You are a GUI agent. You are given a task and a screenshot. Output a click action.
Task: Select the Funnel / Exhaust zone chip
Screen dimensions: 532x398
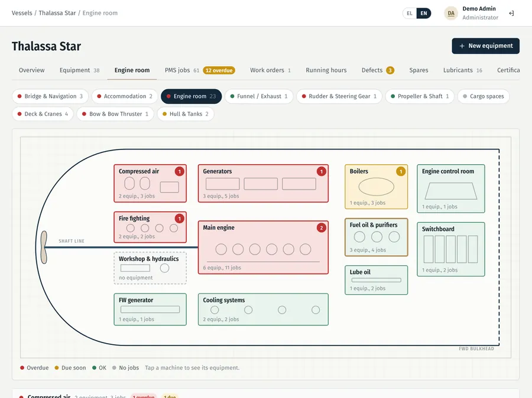click(259, 96)
